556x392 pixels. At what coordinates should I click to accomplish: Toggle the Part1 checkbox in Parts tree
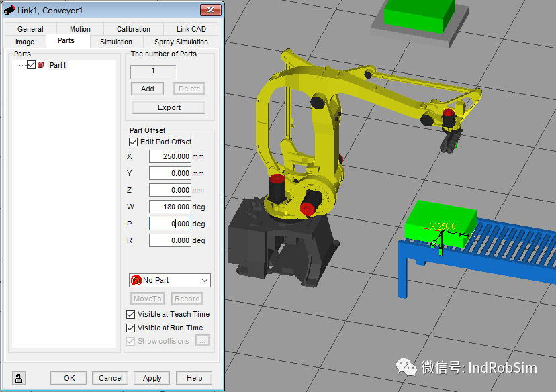(x=31, y=65)
